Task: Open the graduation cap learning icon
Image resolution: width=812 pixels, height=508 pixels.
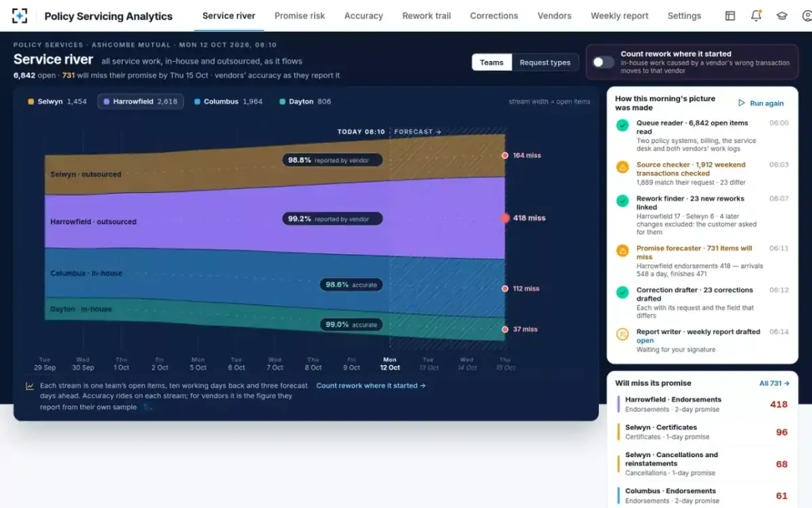Action: (x=782, y=16)
